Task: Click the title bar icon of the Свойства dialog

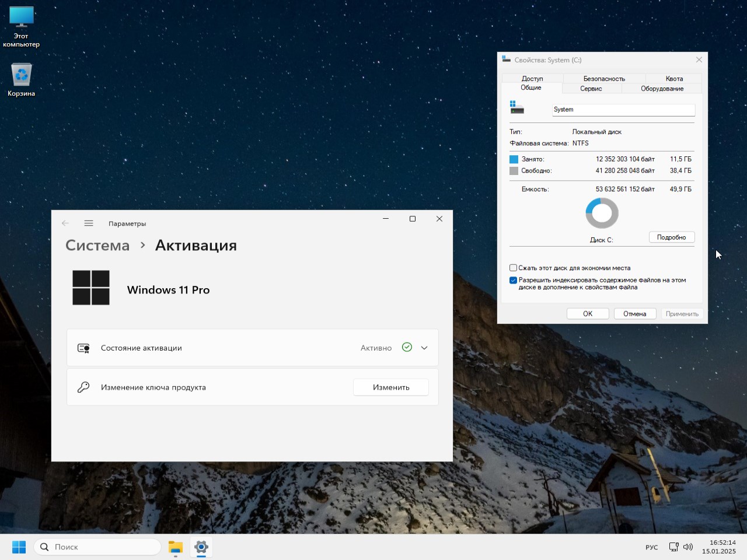Action: point(506,60)
